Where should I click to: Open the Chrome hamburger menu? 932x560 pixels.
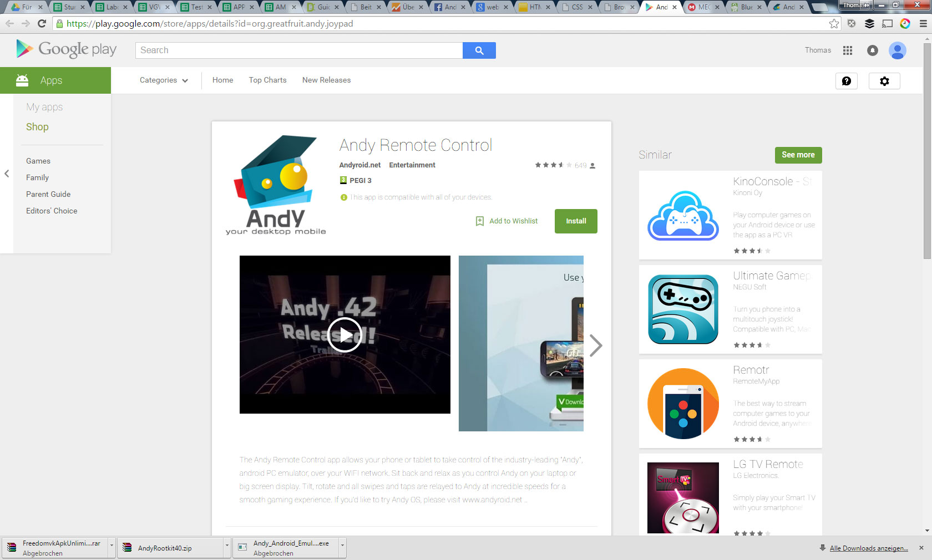click(x=923, y=24)
